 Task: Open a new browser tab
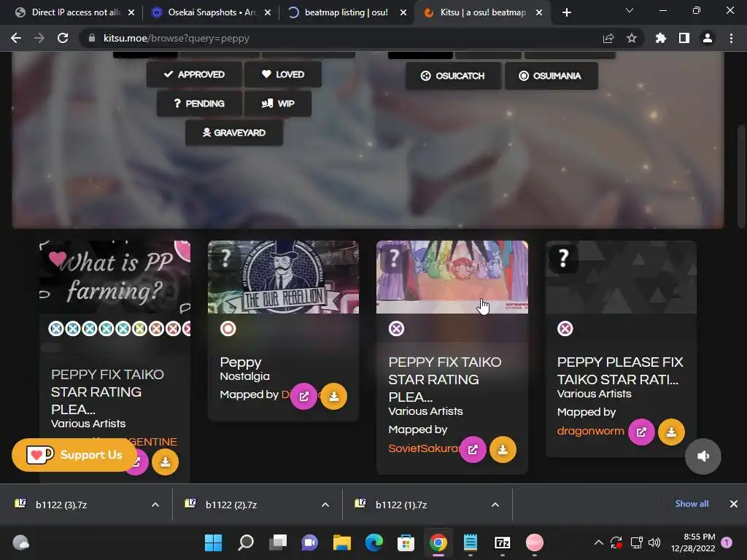(x=566, y=12)
